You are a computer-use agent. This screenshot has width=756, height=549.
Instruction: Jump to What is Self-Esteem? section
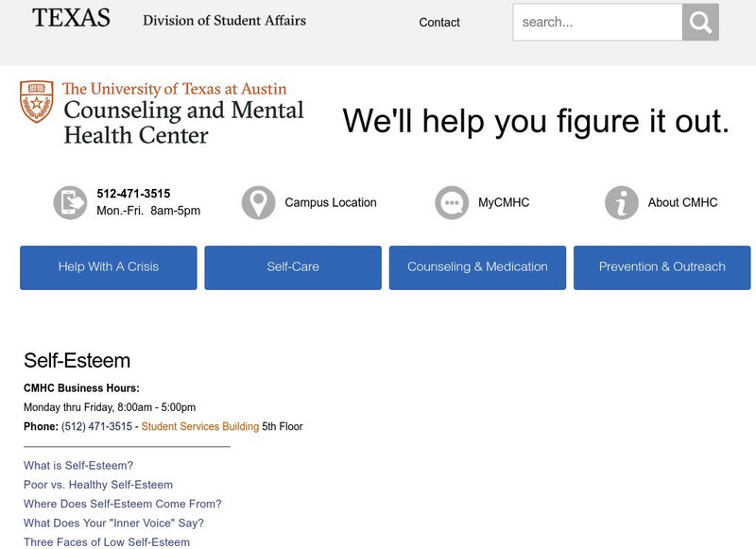point(78,466)
